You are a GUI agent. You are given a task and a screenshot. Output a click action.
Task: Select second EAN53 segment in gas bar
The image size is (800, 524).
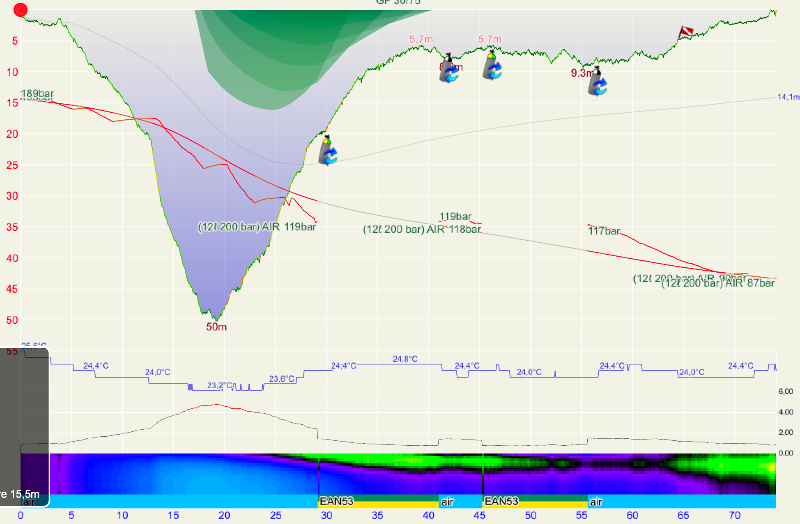[535, 501]
